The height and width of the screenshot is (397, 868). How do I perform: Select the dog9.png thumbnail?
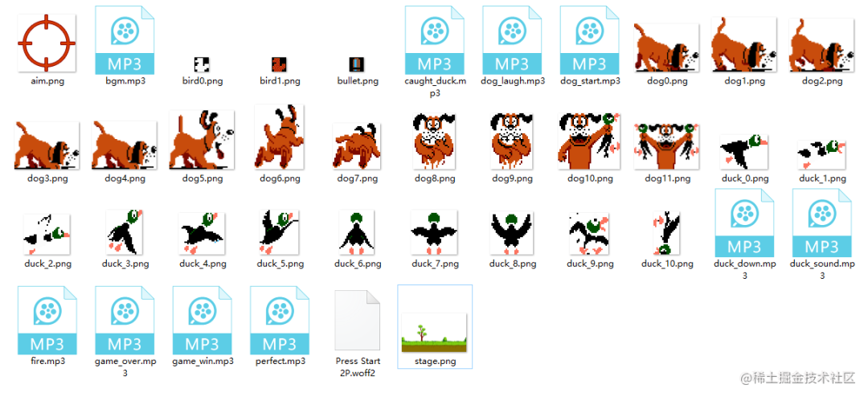[x=512, y=141]
